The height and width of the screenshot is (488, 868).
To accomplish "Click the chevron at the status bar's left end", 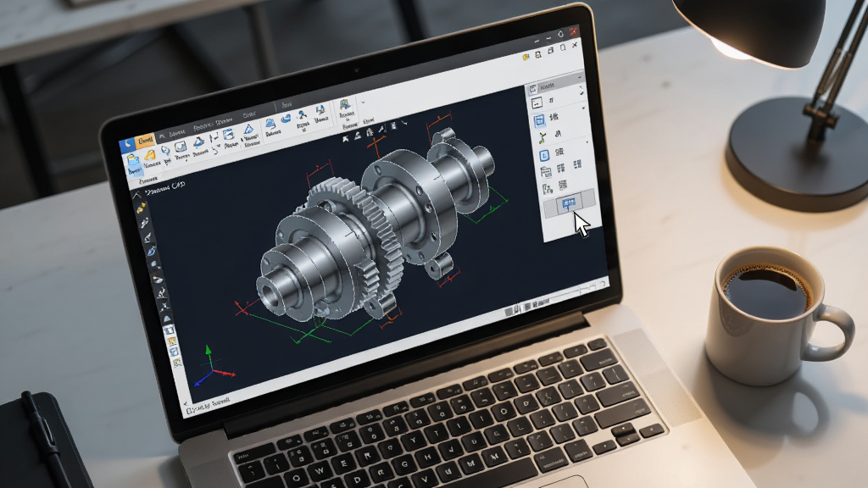I will pyautogui.click(x=186, y=403).
